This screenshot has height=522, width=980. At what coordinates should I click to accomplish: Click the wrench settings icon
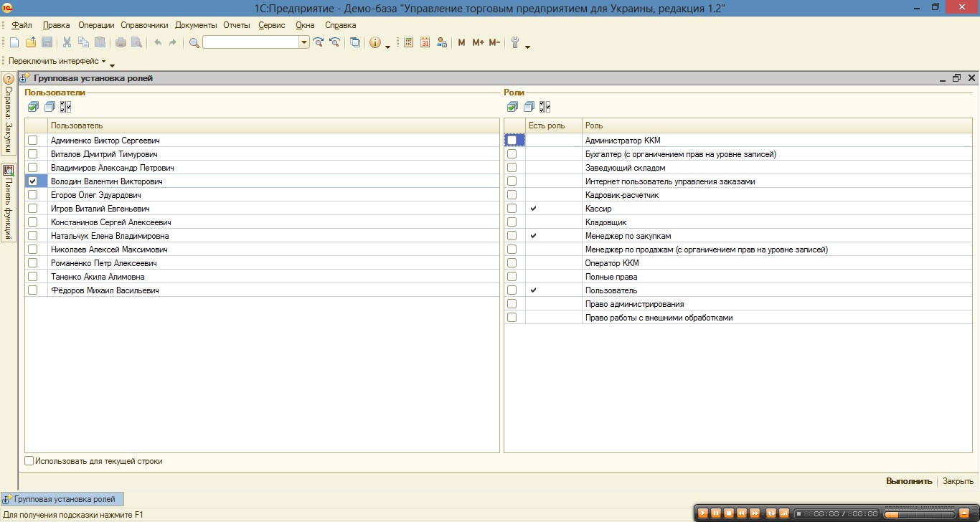click(x=515, y=42)
